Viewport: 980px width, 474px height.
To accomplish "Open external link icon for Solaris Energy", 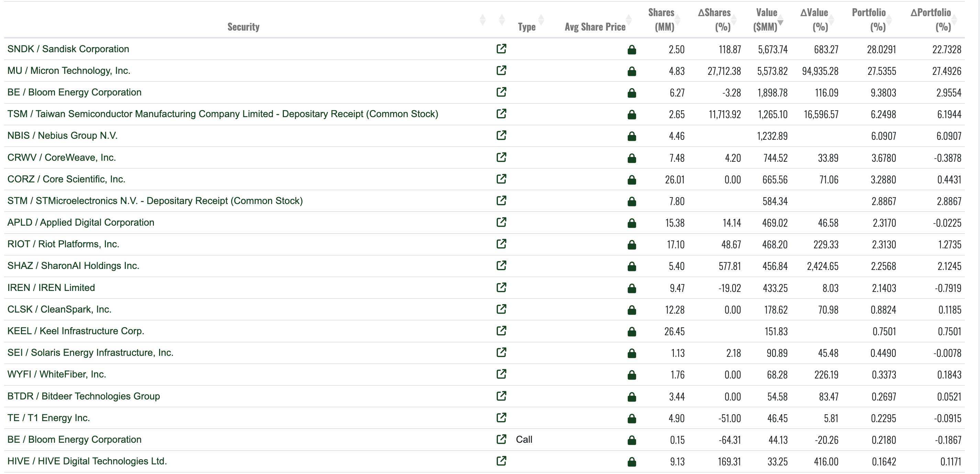I will pos(501,352).
